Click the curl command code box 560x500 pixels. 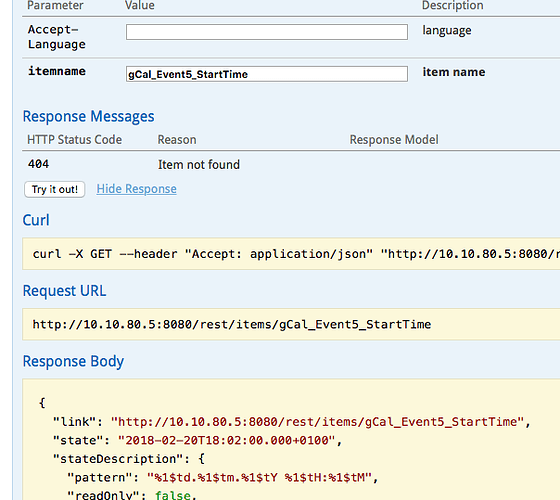(x=291, y=254)
